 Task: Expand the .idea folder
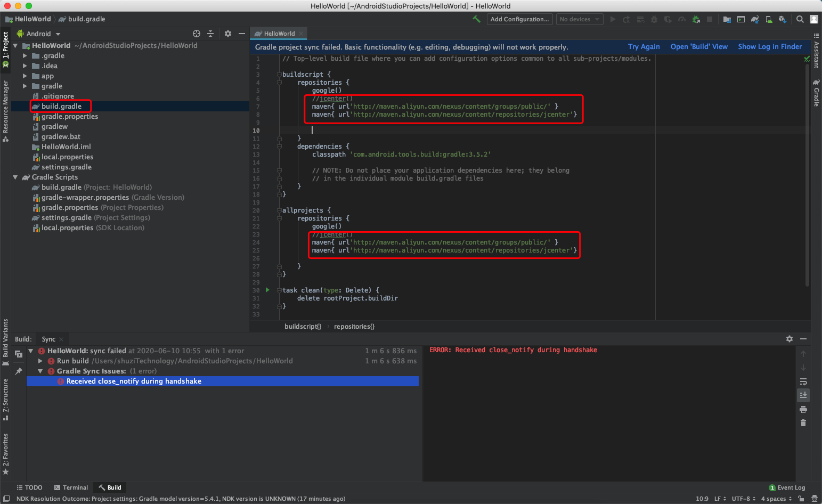25,66
